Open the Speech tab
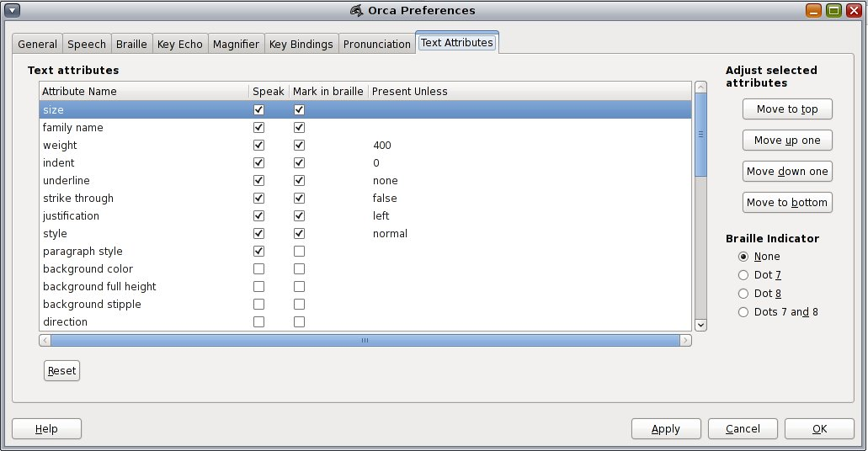 point(87,45)
